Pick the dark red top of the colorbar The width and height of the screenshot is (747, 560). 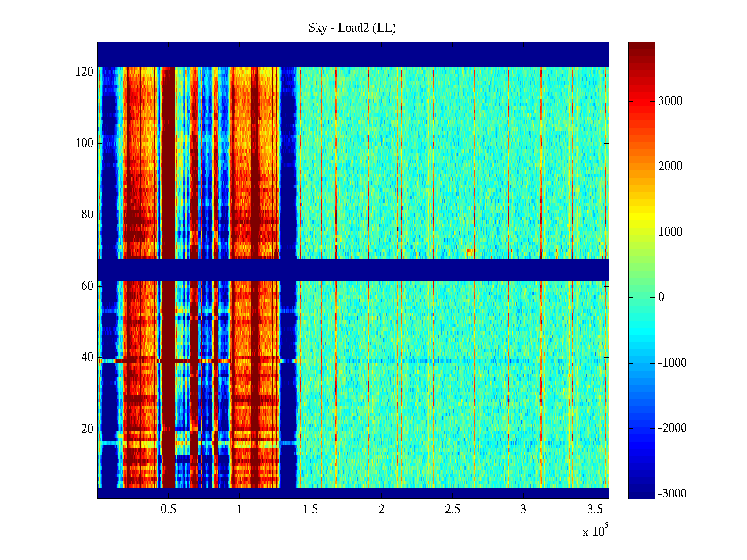[x=641, y=47]
